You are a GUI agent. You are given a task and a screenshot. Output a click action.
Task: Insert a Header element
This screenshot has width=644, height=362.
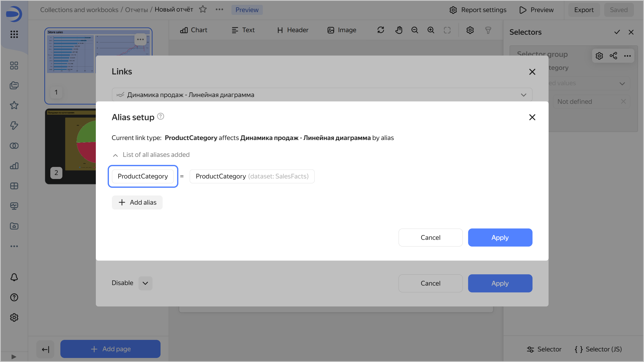(293, 30)
